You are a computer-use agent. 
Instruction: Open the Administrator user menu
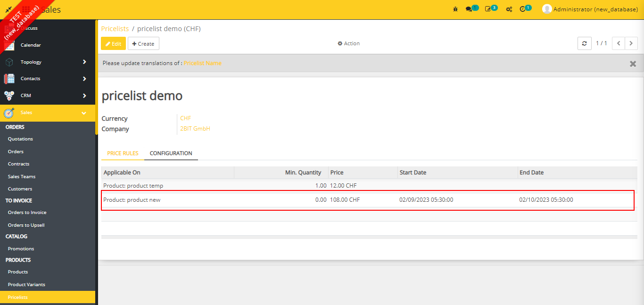590,9
